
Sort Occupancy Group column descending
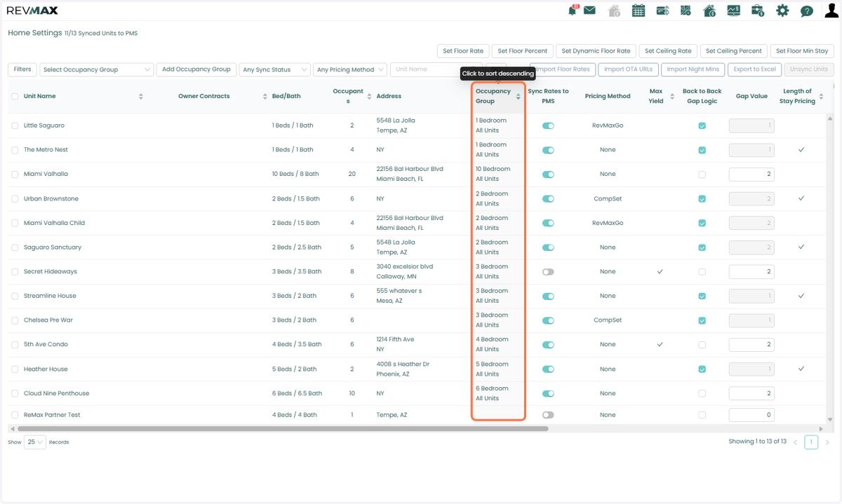pyautogui.click(x=519, y=96)
